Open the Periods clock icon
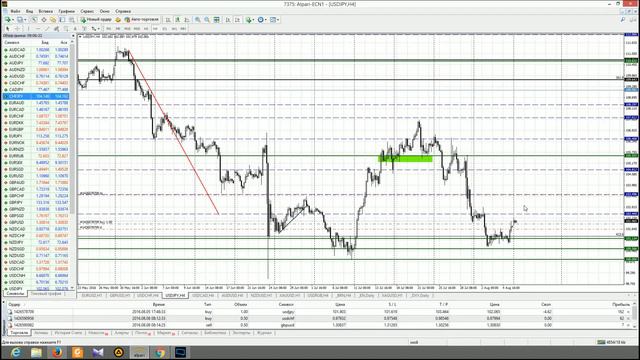This screenshot has width=640, height=360. coord(260,20)
